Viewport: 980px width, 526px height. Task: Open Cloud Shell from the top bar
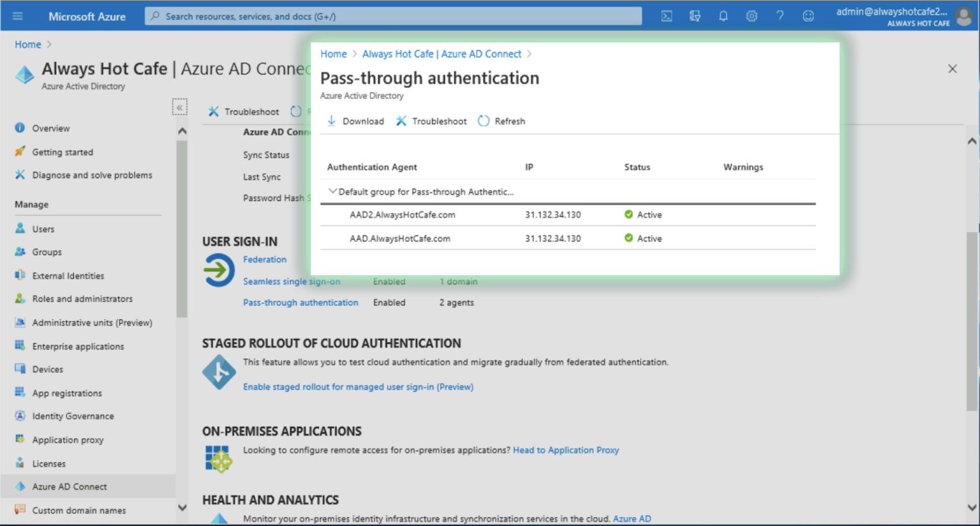point(666,16)
